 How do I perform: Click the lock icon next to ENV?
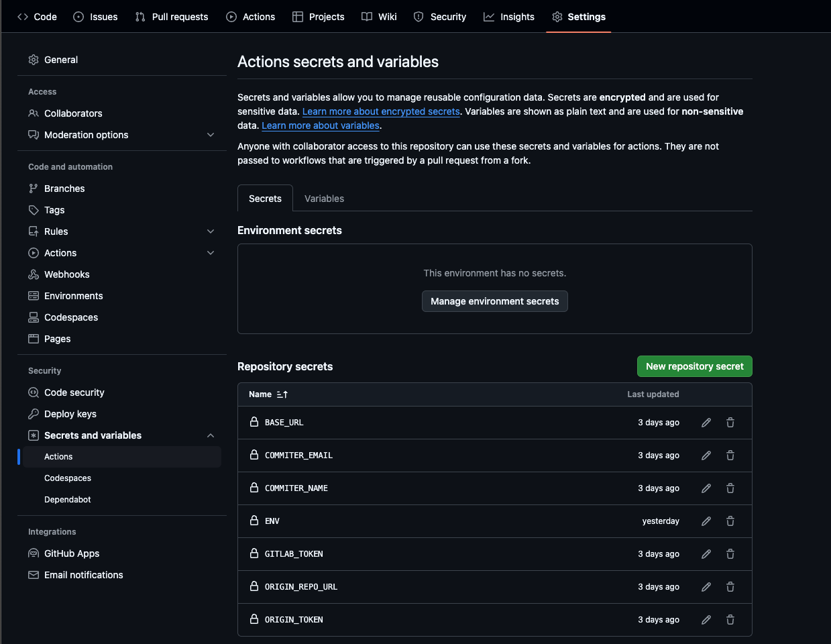click(x=254, y=521)
